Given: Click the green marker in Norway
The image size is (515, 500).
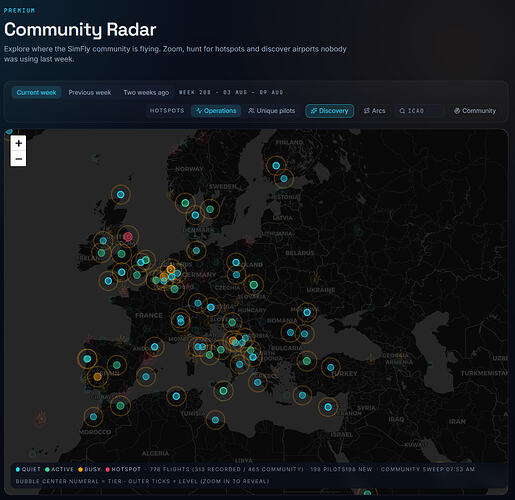Looking at the screenshot, I should click(x=185, y=203).
